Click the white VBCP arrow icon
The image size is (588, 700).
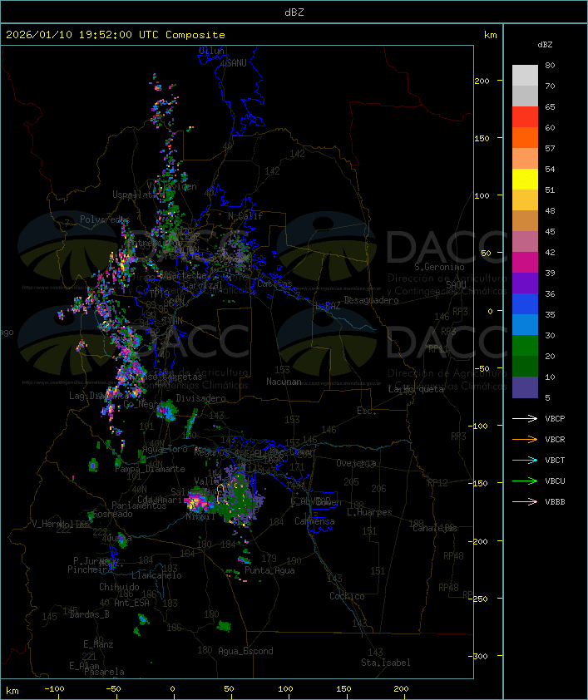526,419
